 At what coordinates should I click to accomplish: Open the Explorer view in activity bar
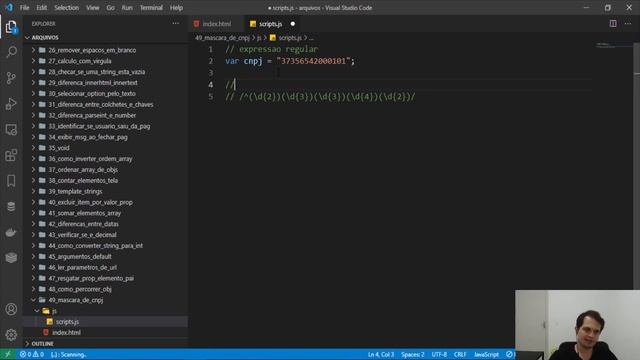[x=11, y=27]
